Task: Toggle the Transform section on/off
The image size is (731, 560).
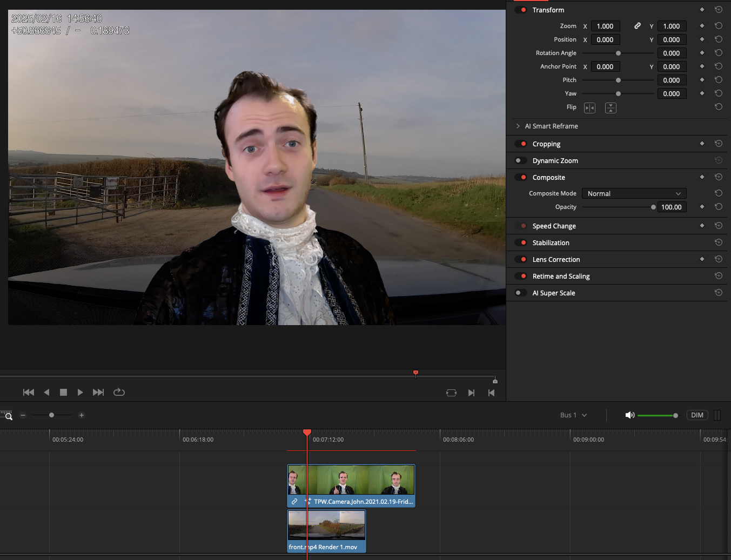Action: tap(521, 10)
